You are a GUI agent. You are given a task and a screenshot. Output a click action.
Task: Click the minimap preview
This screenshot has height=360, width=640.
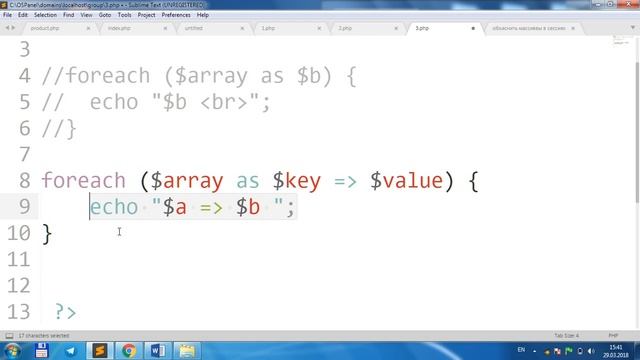(621, 40)
